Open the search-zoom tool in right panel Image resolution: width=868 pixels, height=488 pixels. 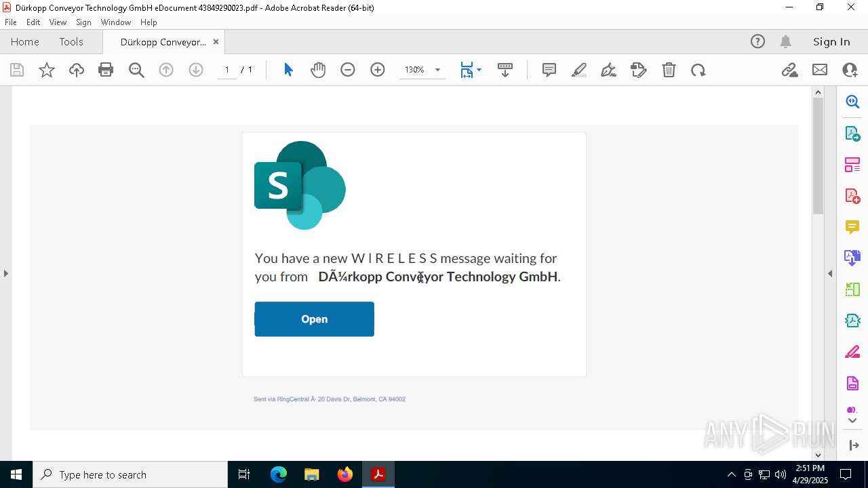(x=852, y=102)
